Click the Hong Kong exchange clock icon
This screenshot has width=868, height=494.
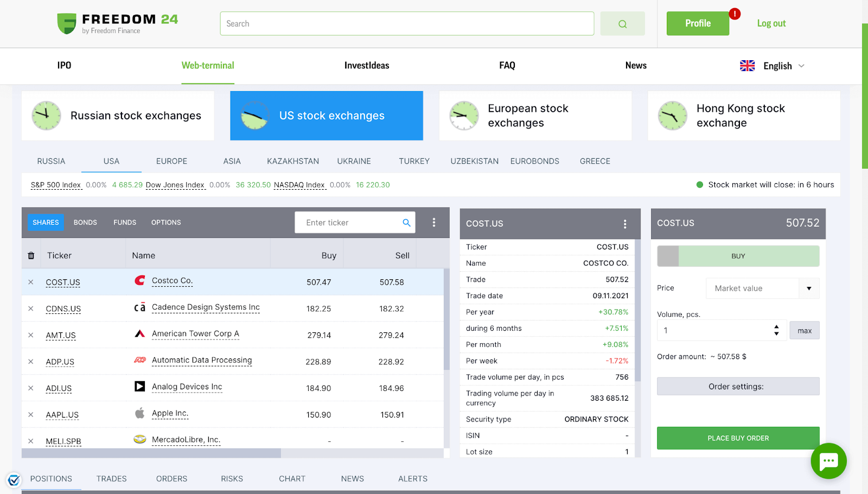672,116
